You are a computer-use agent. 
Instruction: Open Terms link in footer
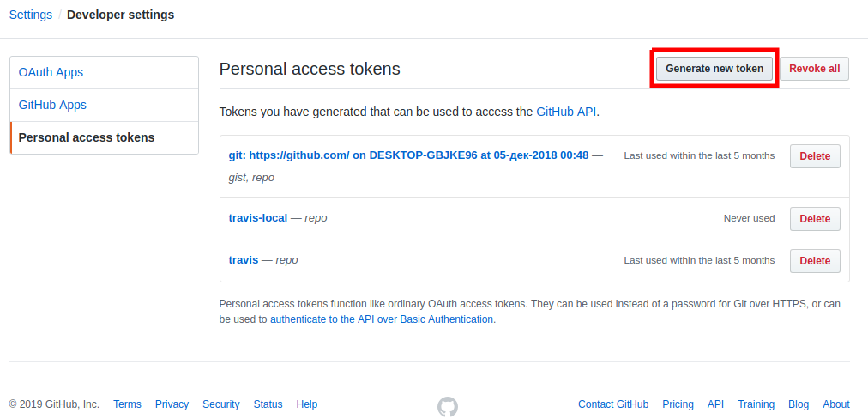(127, 404)
